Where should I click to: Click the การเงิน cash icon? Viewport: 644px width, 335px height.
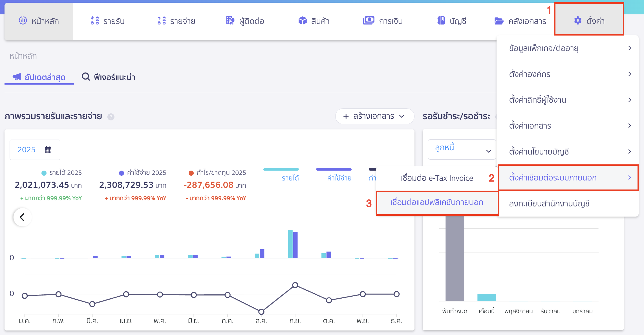(x=368, y=21)
